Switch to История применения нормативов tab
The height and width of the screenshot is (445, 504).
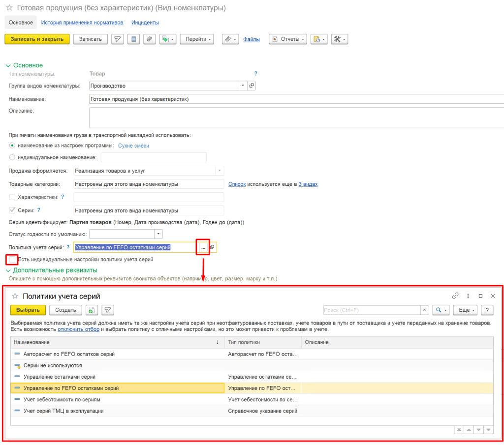pos(82,23)
